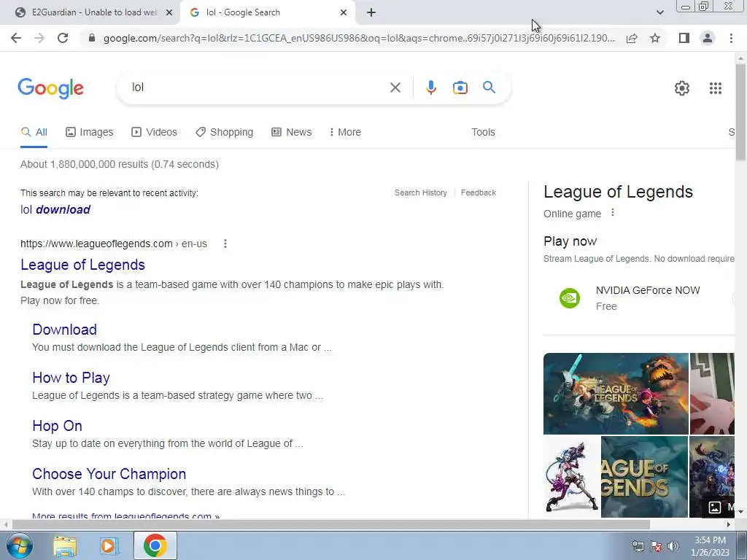Switch to Images results
This screenshot has width=747, height=560.
tap(90, 133)
